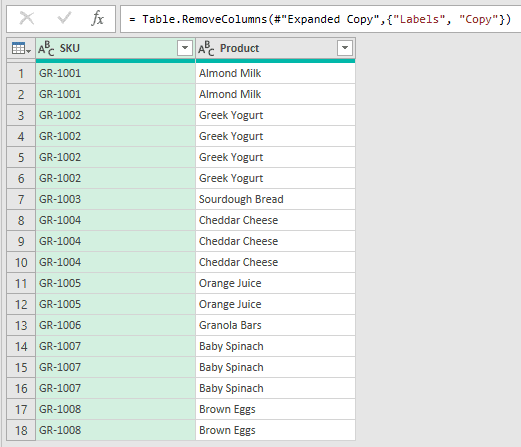This screenshot has width=521, height=447.
Task: Click inside the formula bar text
Action: 320,19
